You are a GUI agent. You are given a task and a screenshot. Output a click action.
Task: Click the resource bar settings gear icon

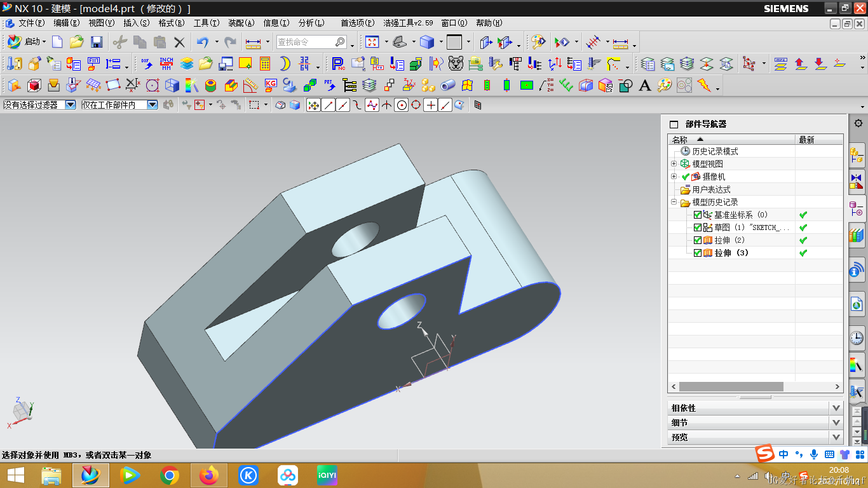(858, 123)
